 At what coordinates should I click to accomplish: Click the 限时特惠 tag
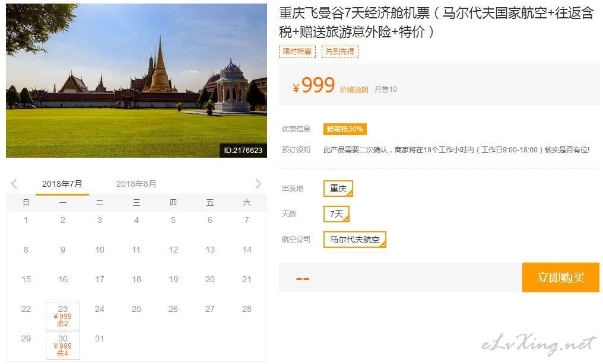click(297, 52)
